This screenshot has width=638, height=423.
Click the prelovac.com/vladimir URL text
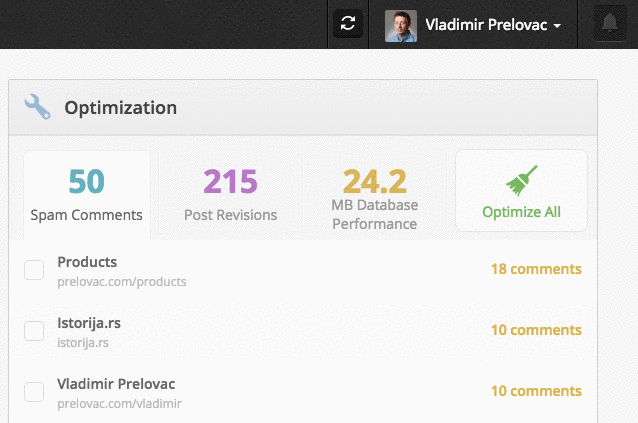[x=119, y=402]
